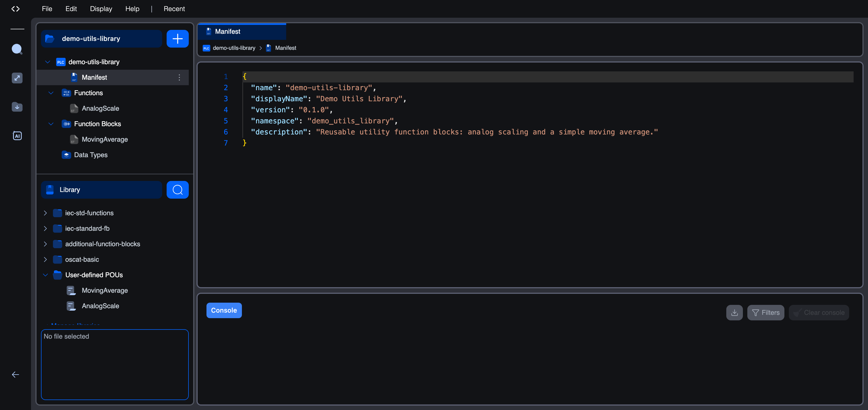Open the Help menu

pos(132,9)
